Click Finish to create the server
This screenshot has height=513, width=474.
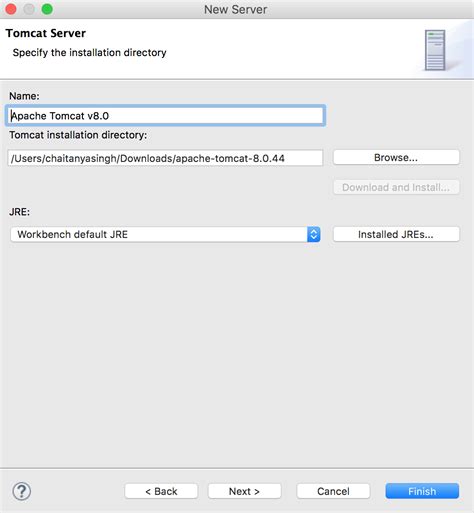422,491
